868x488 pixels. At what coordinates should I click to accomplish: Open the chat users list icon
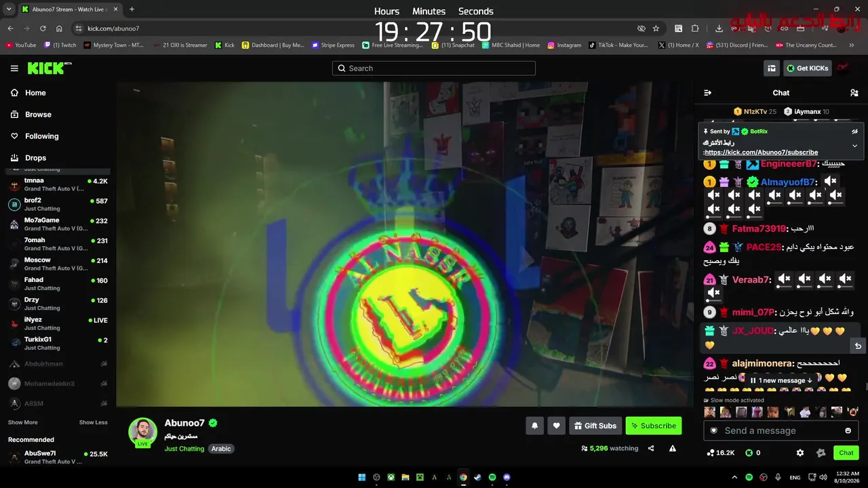(x=854, y=93)
